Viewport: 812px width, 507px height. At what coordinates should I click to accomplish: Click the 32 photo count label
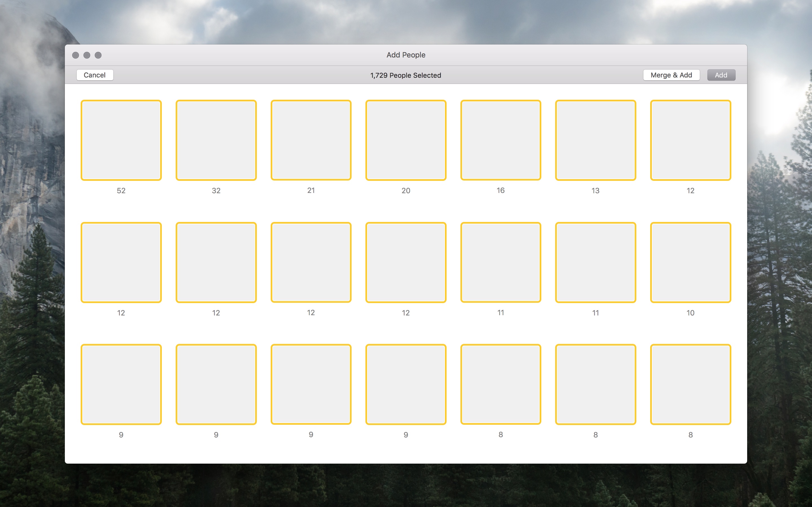tap(216, 191)
